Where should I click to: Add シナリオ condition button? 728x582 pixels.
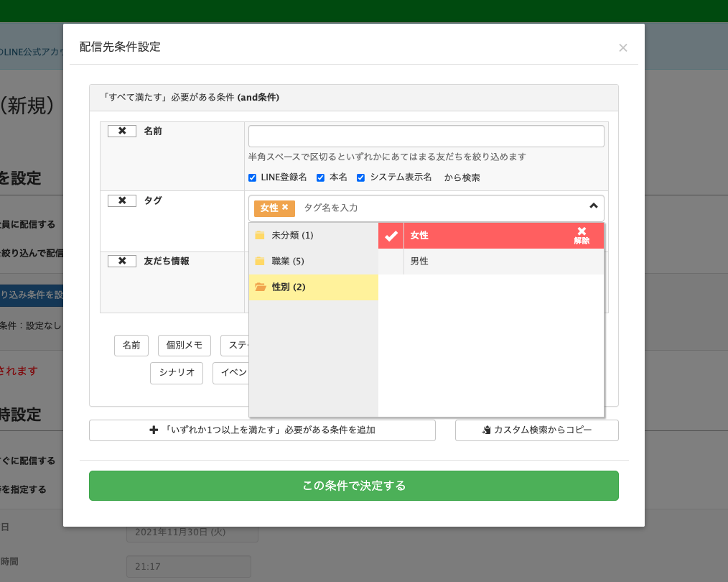click(x=177, y=373)
